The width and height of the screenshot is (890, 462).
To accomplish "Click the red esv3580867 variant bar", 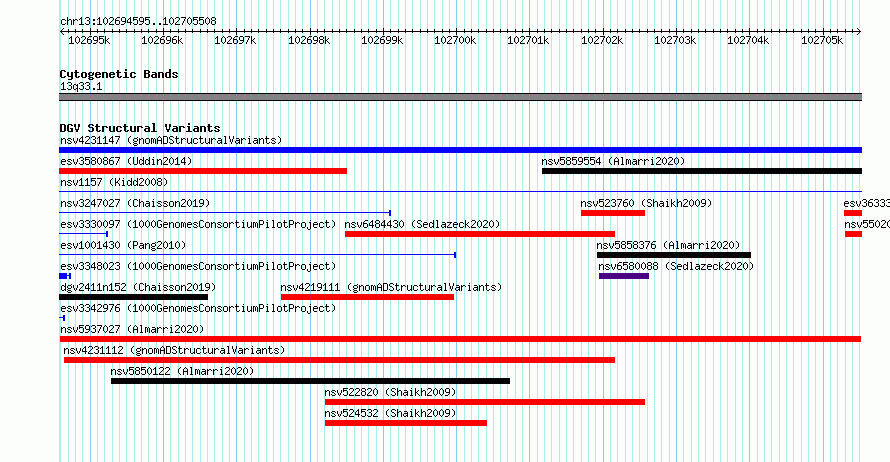I will pyautogui.click(x=203, y=171).
